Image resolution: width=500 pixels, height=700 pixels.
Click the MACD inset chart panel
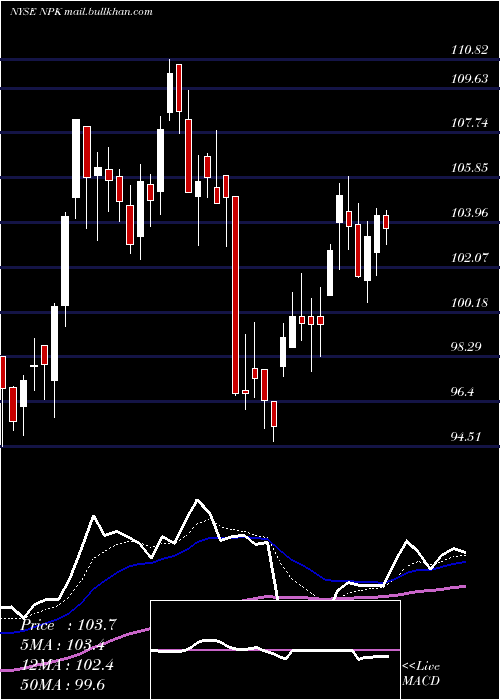(275, 650)
